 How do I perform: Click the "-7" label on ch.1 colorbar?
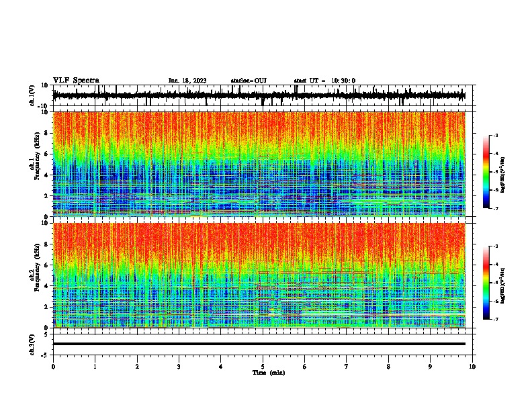[496, 208]
